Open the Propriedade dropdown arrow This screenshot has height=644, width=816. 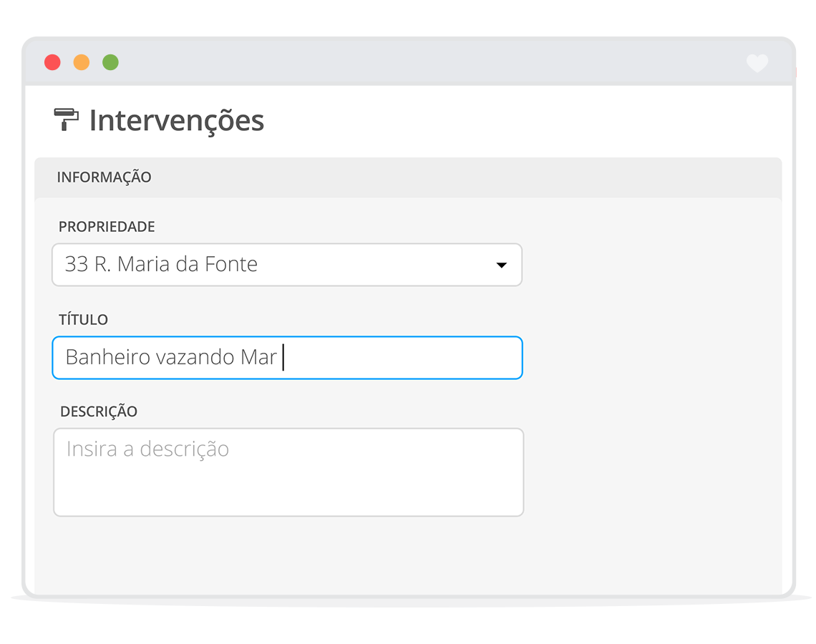coord(501,265)
